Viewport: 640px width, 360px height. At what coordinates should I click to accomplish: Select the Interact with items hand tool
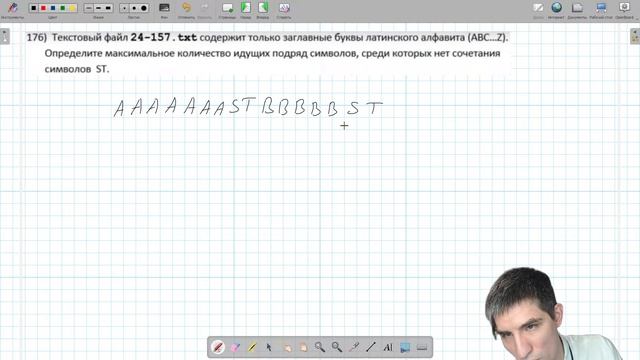[x=287, y=347]
